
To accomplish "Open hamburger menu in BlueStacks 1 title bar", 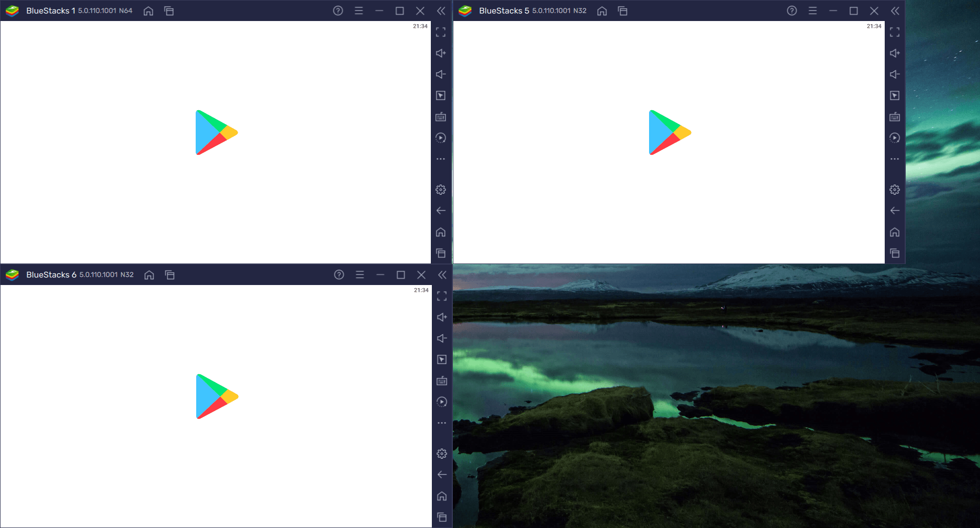I will click(x=359, y=11).
